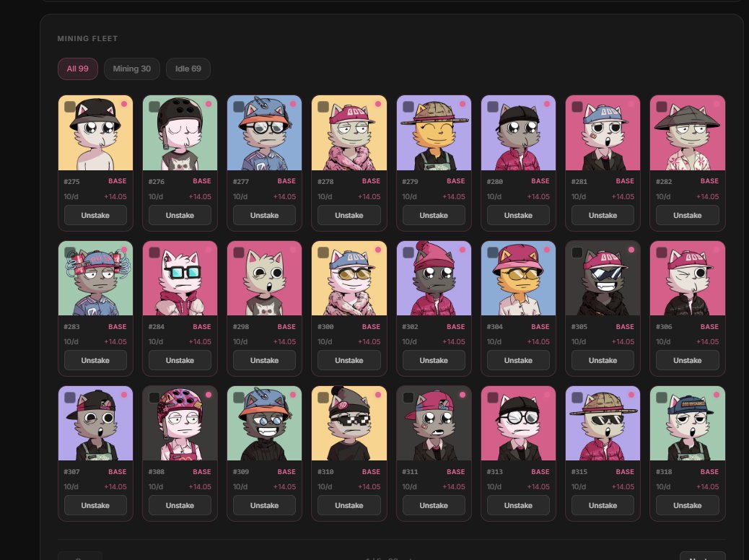Open orange cat #304 artwork

pos(518,278)
